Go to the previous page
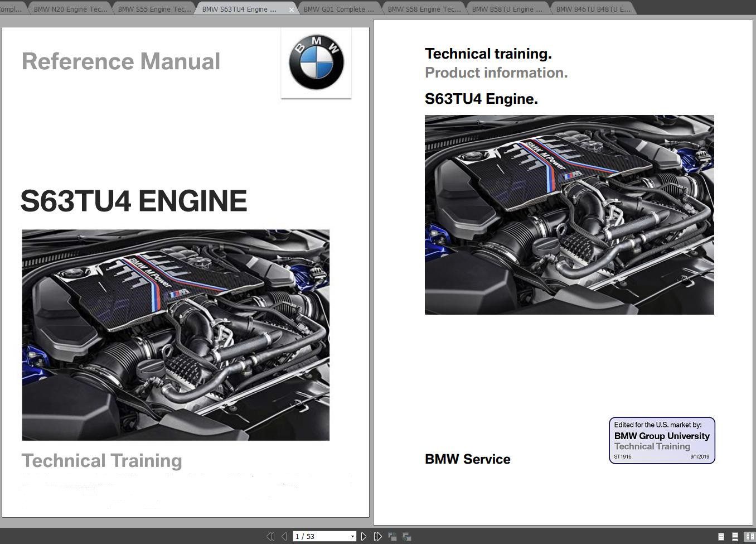 click(283, 536)
